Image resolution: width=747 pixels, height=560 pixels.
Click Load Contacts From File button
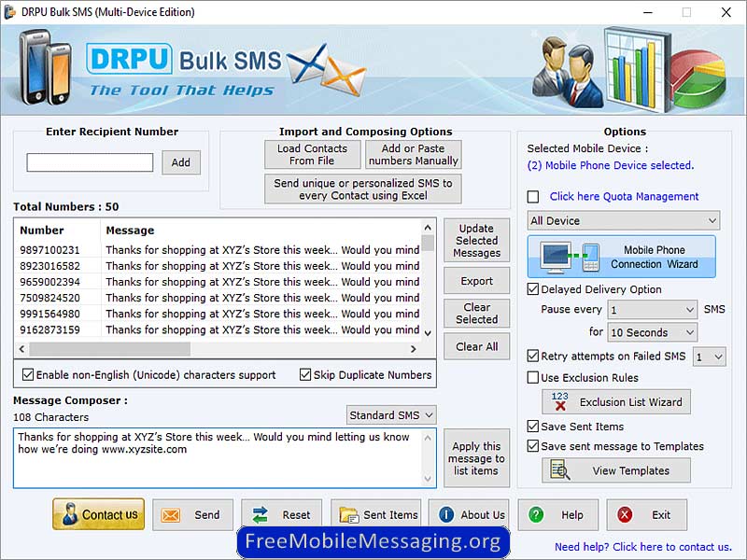click(312, 155)
